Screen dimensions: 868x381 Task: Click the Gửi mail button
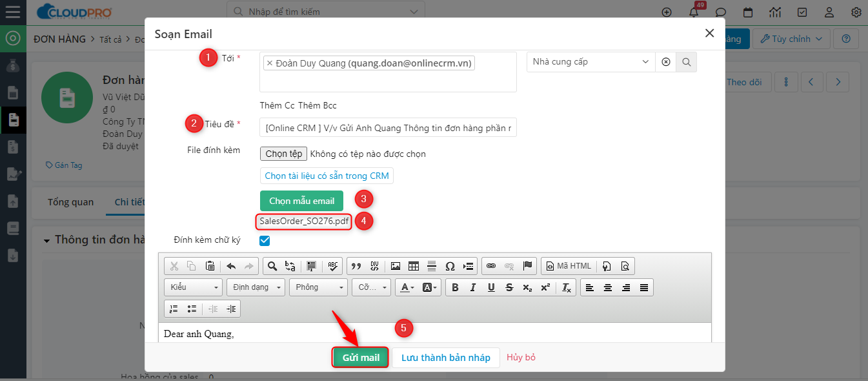(x=361, y=358)
